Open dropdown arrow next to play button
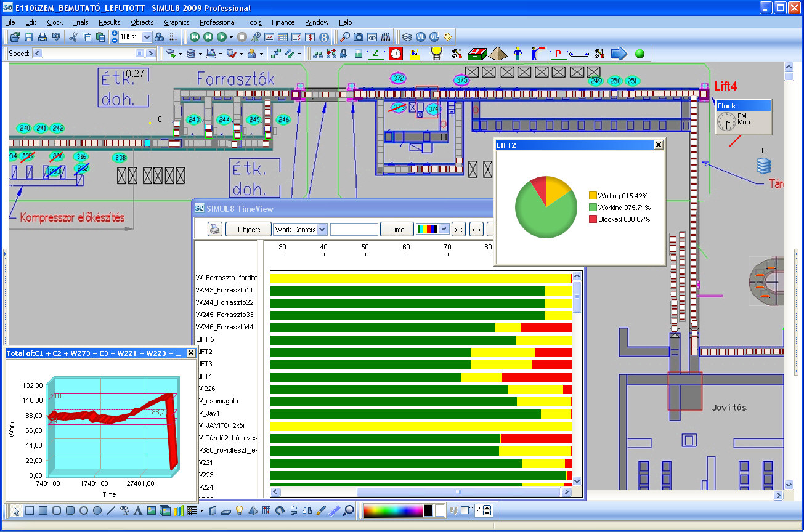 tap(231, 37)
